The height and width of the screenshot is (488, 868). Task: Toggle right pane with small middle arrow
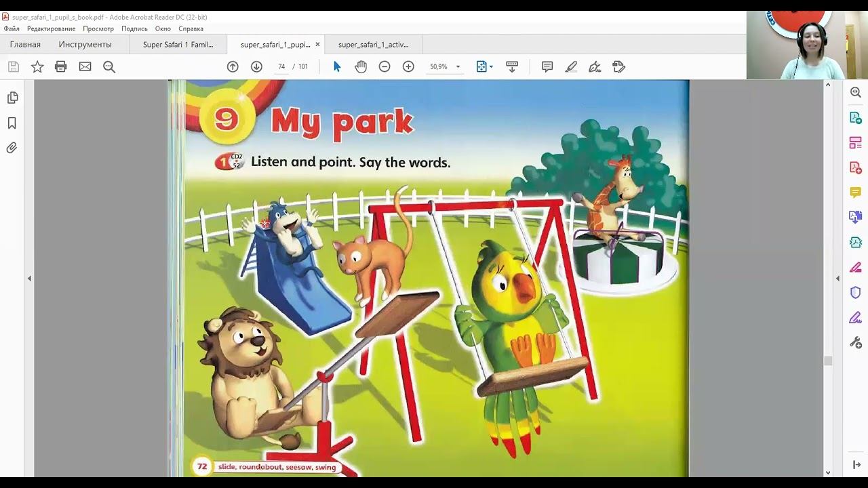[x=837, y=279]
